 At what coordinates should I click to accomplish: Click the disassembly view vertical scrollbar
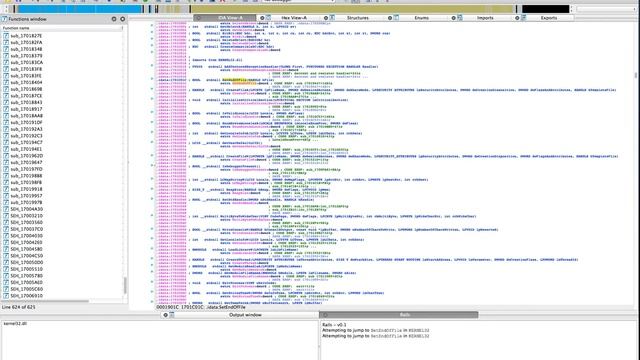pos(636,75)
